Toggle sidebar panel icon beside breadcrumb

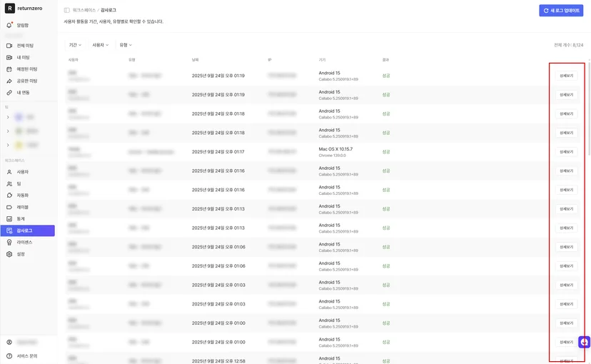(66, 10)
